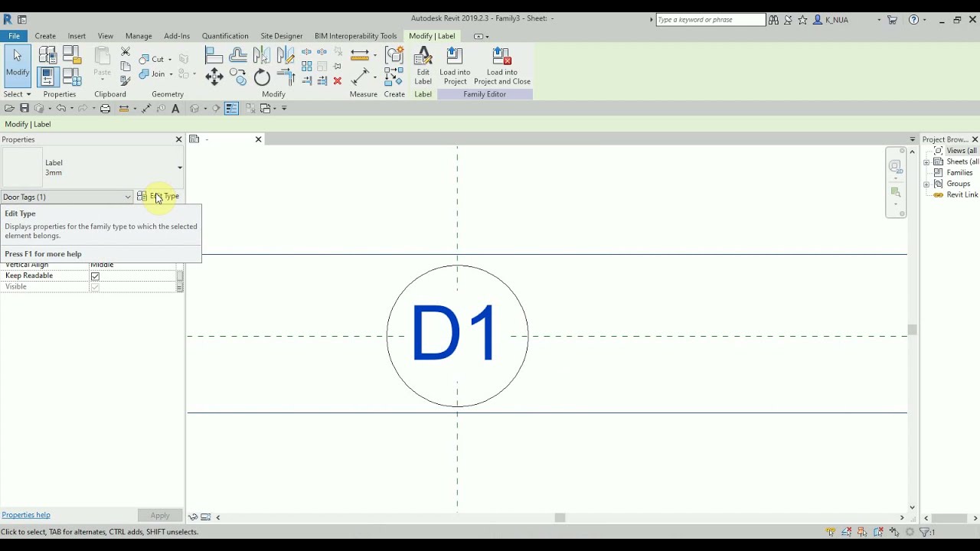The width and height of the screenshot is (980, 551).
Task: Select the Copy tool with circles icon
Action: (238, 77)
